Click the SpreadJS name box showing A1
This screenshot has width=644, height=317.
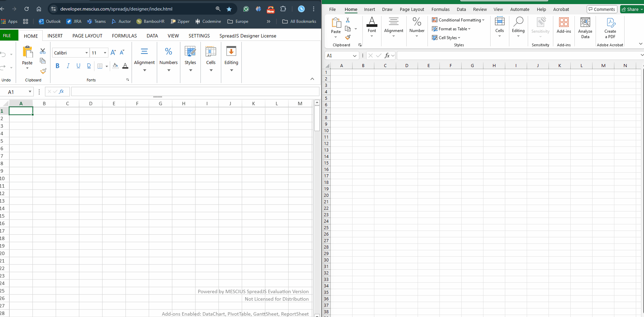(x=16, y=92)
